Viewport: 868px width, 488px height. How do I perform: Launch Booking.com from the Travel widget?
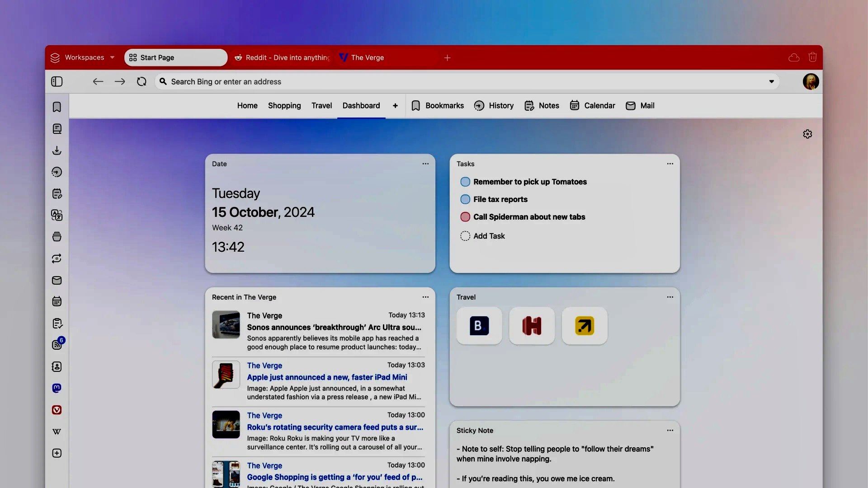(x=479, y=325)
